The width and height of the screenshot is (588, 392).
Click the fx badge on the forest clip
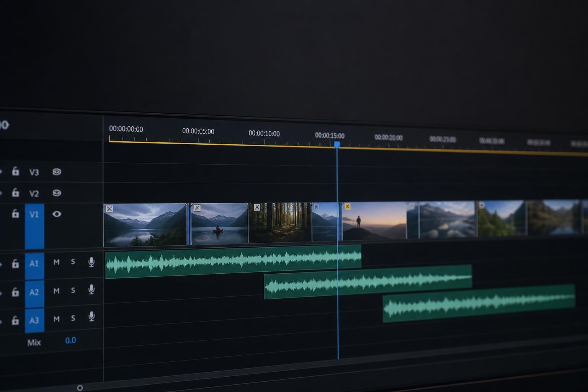(257, 207)
